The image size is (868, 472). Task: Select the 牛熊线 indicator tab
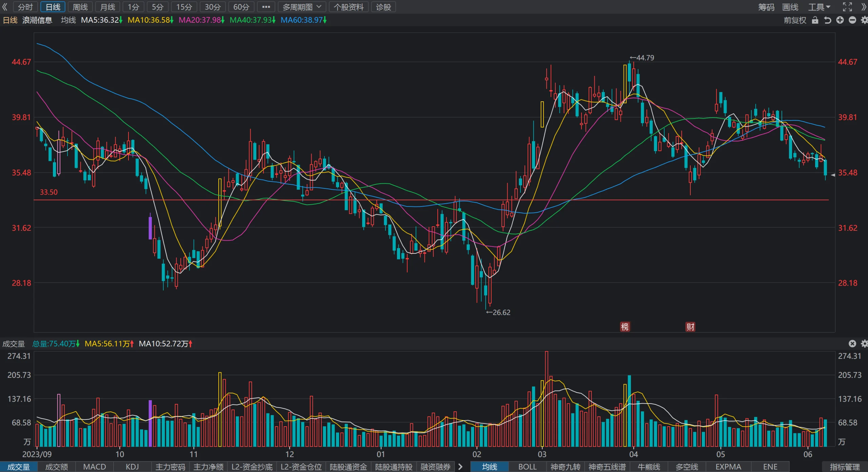tap(649, 467)
